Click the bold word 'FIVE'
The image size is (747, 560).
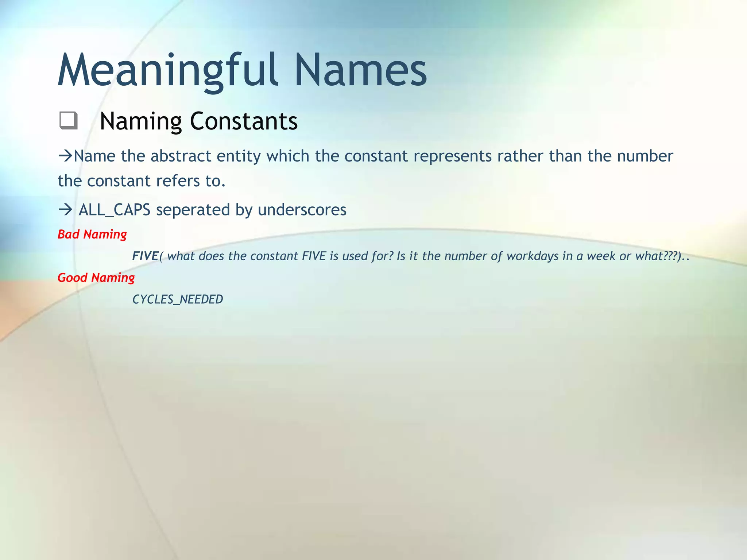click(x=145, y=256)
